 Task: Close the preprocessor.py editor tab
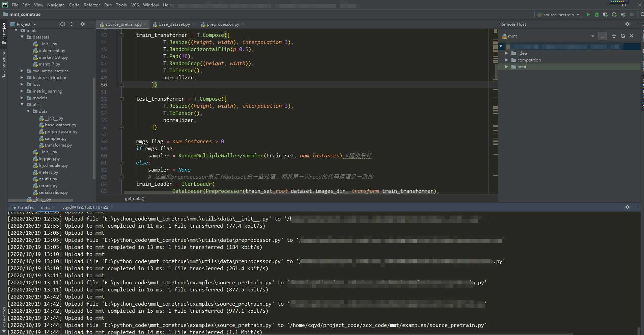click(x=243, y=24)
